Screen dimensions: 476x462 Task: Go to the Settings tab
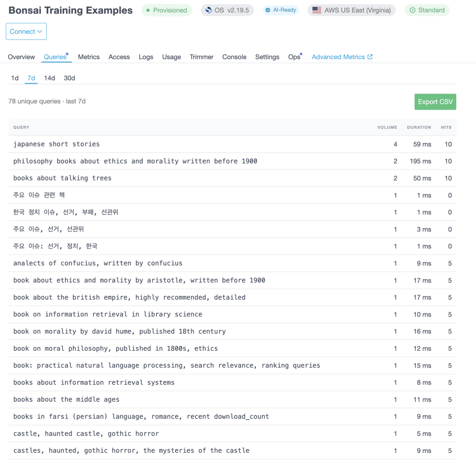pos(267,57)
